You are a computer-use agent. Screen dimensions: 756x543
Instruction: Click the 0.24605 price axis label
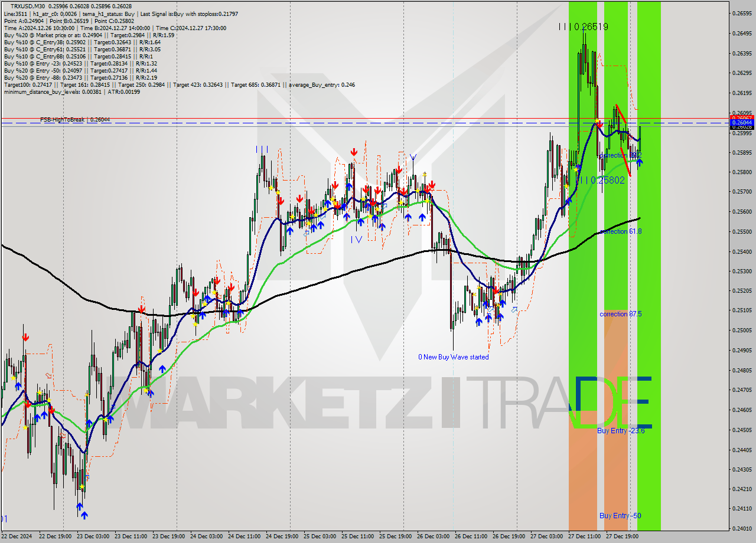[x=741, y=410]
